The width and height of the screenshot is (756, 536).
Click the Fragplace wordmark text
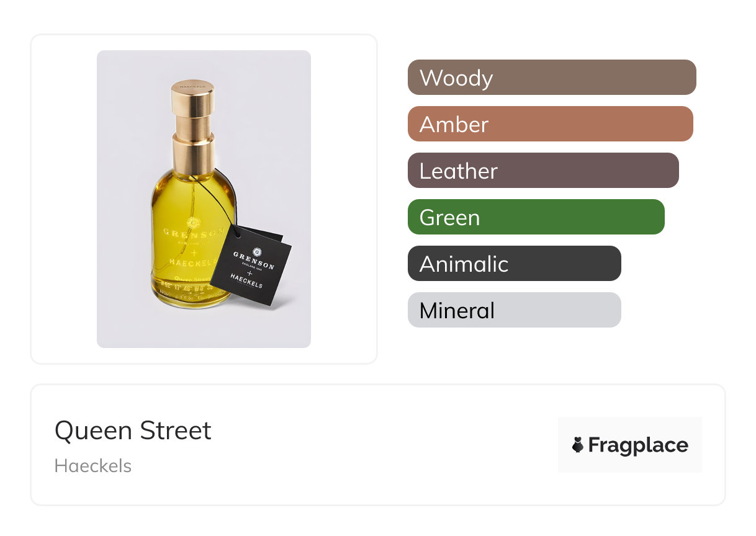(x=637, y=445)
